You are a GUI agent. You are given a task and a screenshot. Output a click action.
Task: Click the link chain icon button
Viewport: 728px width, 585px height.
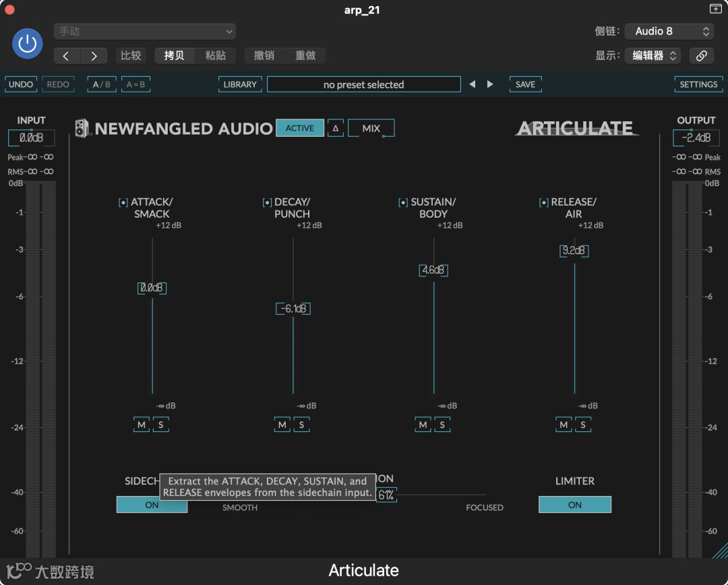click(x=701, y=56)
